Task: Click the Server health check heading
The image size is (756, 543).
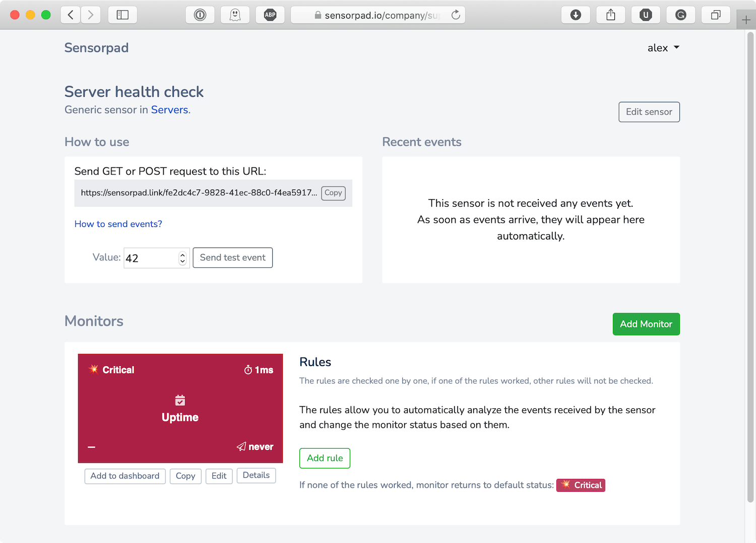Action: (x=134, y=92)
